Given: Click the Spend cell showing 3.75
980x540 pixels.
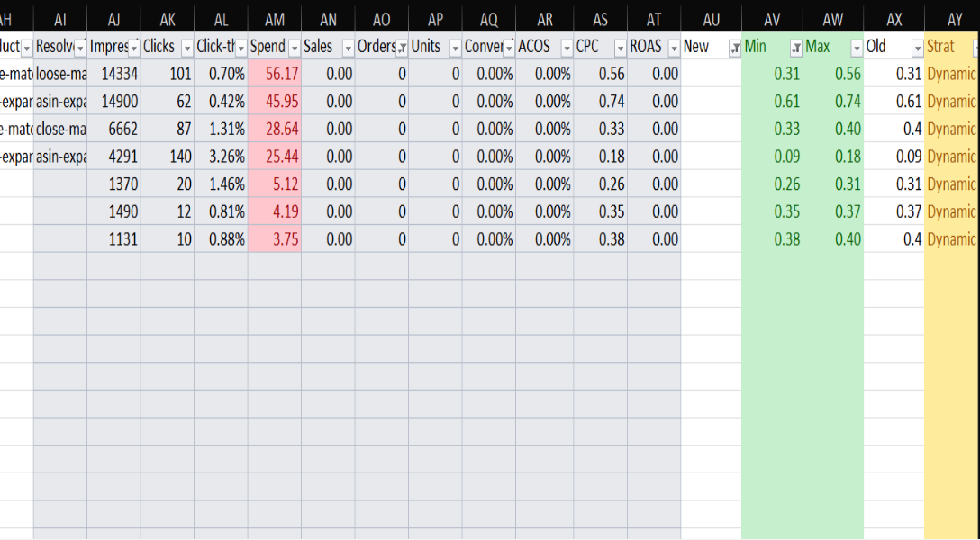Looking at the screenshot, I should tap(275, 238).
